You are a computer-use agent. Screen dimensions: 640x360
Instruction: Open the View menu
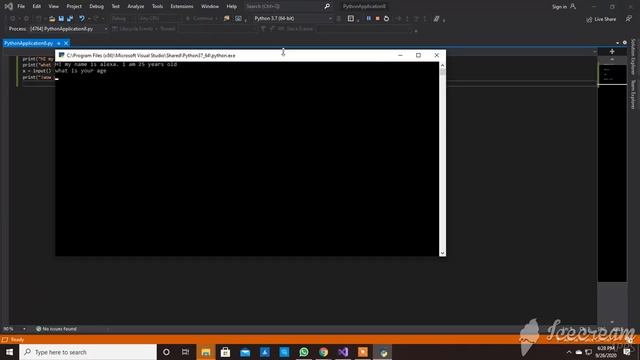coord(53,7)
